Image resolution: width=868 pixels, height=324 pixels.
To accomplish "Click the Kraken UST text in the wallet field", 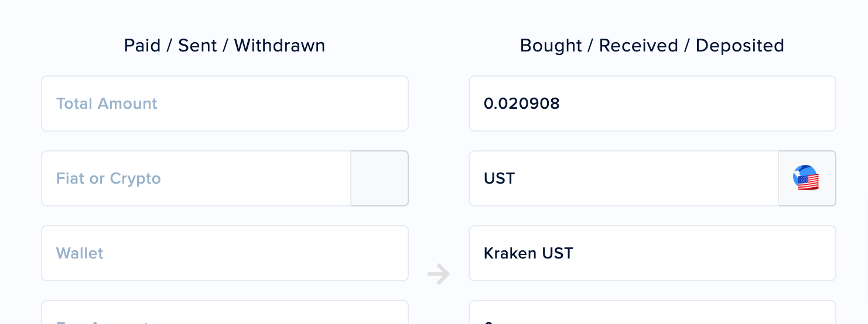I will click(528, 253).
